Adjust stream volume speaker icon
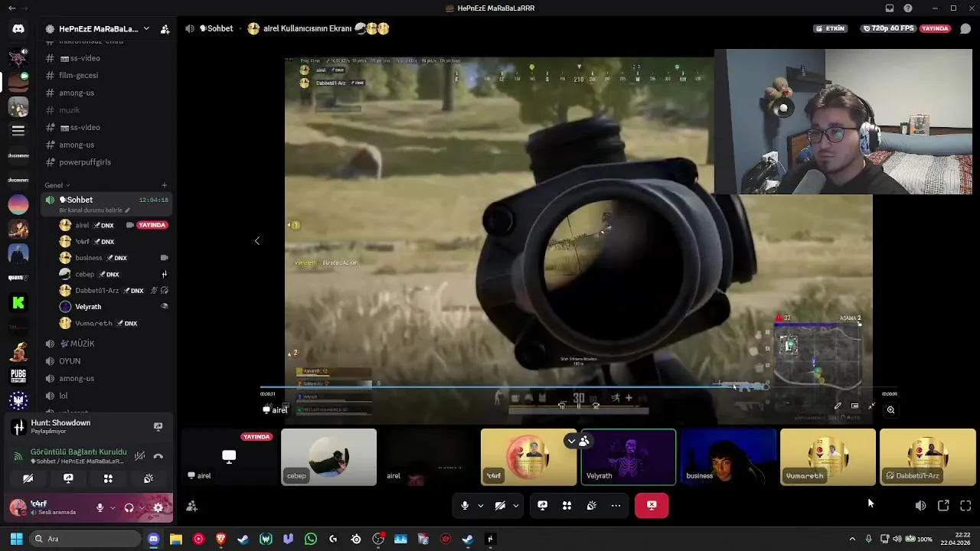The image size is (980, 551). point(920,506)
